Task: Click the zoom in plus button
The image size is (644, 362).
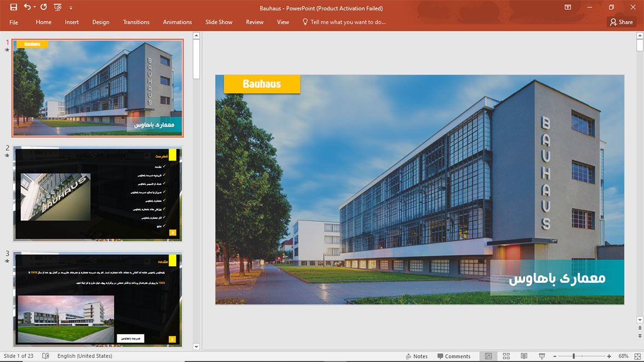Action: (609, 356)
